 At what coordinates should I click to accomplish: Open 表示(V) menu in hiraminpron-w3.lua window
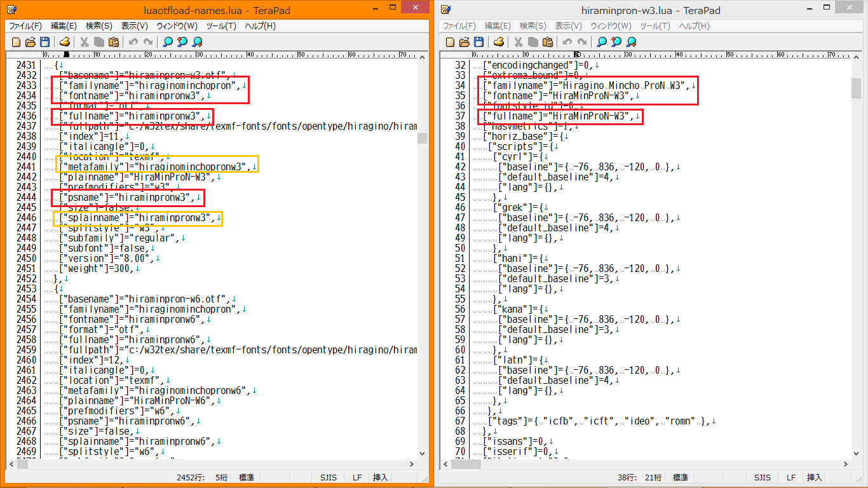tap(568, 26)
